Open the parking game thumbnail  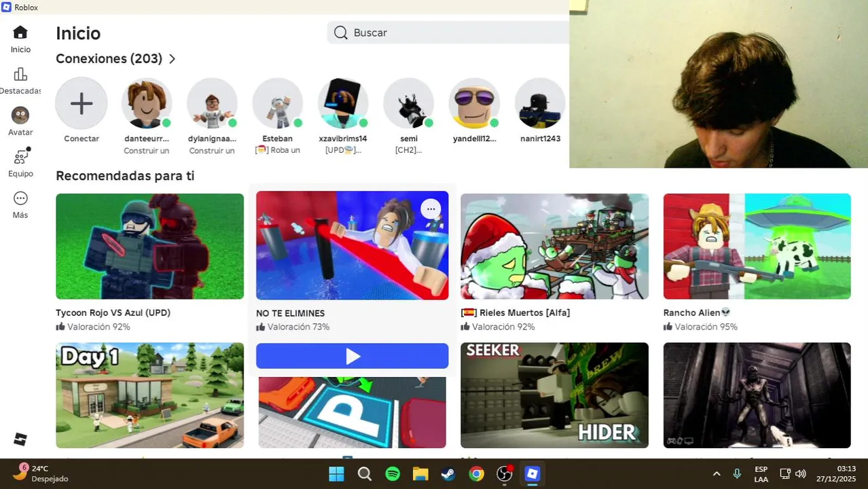[x=352, y=412]
